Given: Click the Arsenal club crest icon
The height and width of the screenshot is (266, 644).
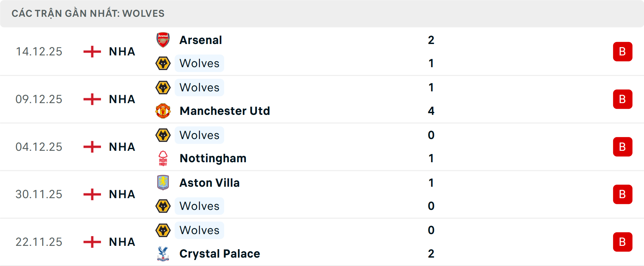Looking at the screenshot, I should tap(163, 40).
